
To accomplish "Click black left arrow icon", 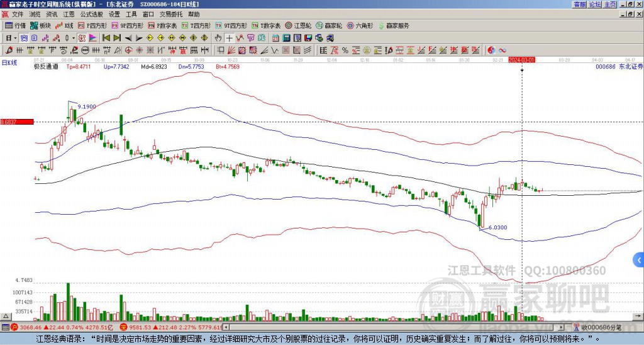I will click(128, 38).
